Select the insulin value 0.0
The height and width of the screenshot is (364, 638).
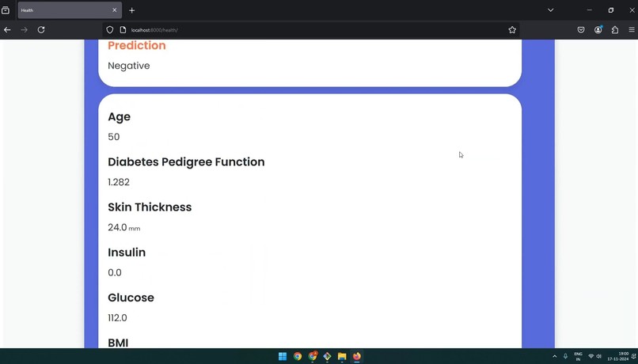114,272
